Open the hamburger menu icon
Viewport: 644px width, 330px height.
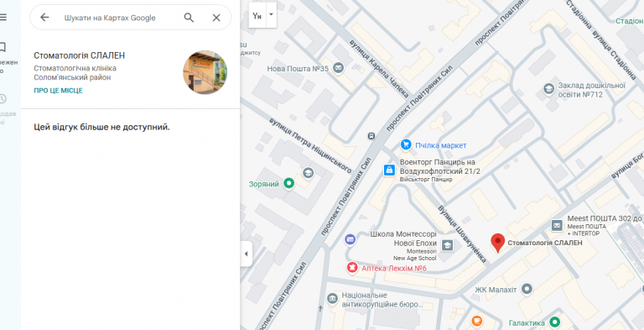coord(3,18)
